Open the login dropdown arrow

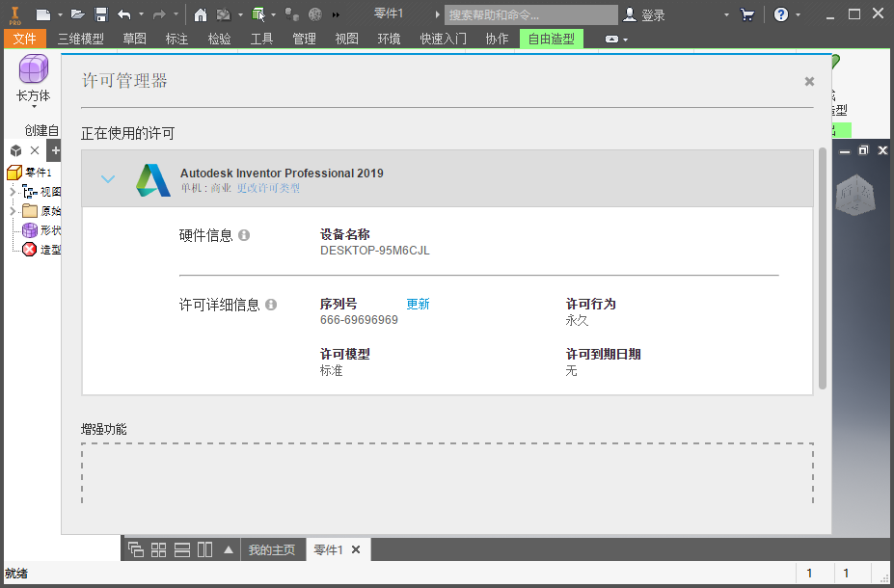pyautogui.click(x=726, y=14)
